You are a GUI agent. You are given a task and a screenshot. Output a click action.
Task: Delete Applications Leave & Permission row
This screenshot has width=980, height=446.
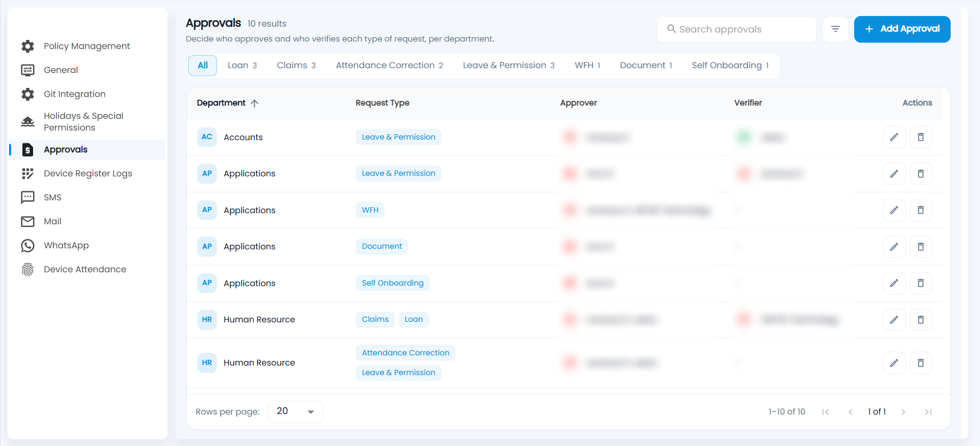click(x=921, y=174)
